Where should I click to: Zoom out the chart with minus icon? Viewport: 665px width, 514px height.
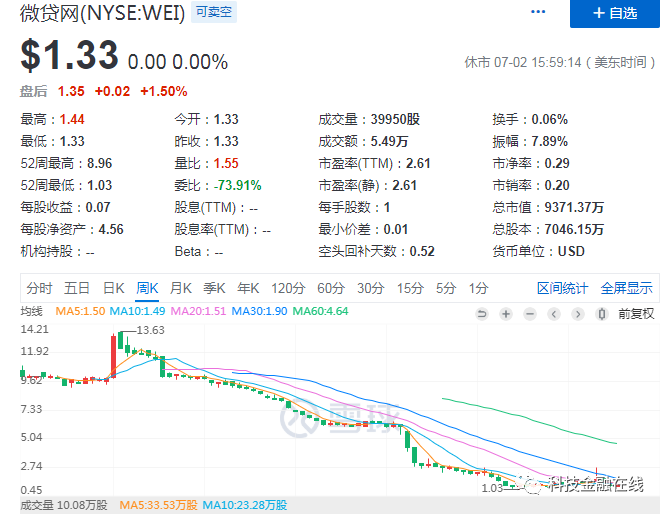click(x=530, y=314)
